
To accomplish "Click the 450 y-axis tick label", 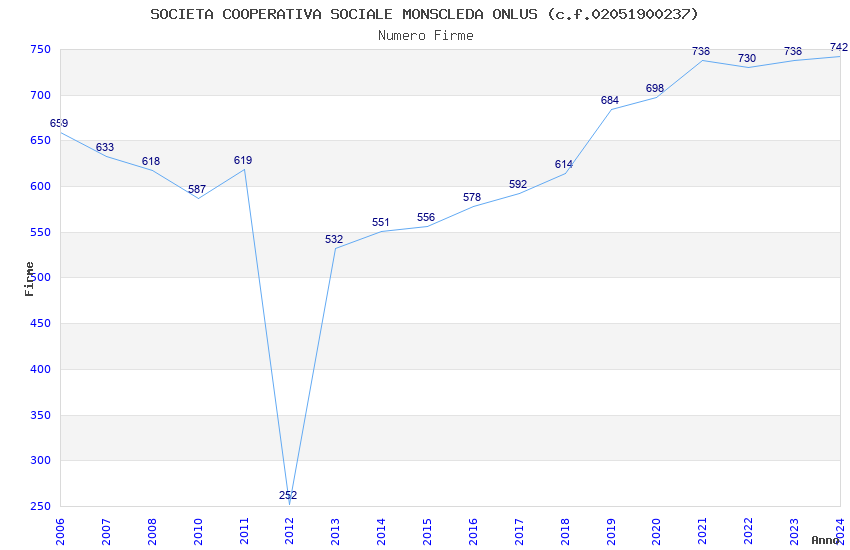I will (x=41, y=323).
